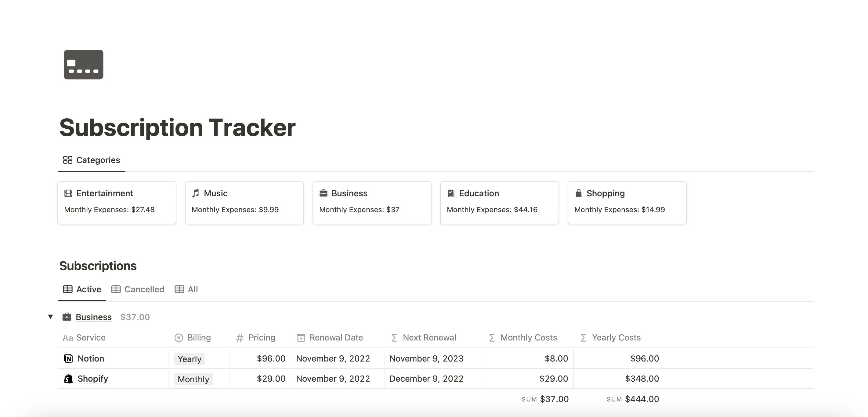Click the film icon on Entertainment card
Image resolution: width=868 pixels, height=417 pixels.
pyautogui.click(x=68, y=193)
